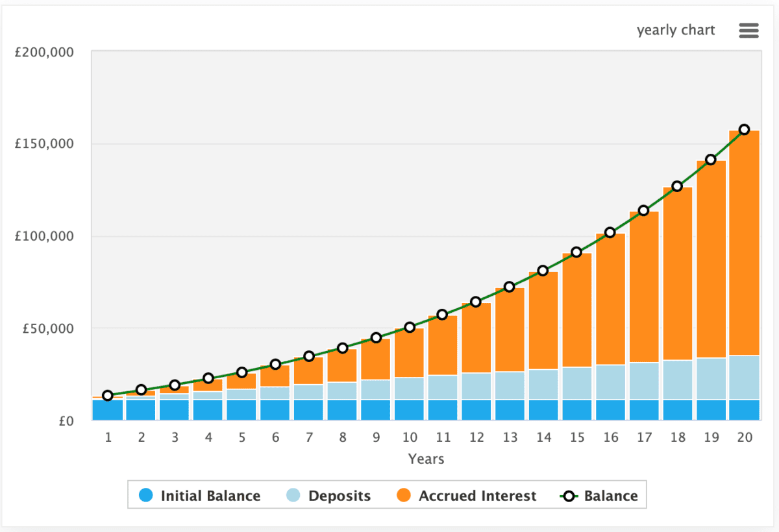Toggle Deposits series in legend
779x532 pixels.
[x=328, y=496]
